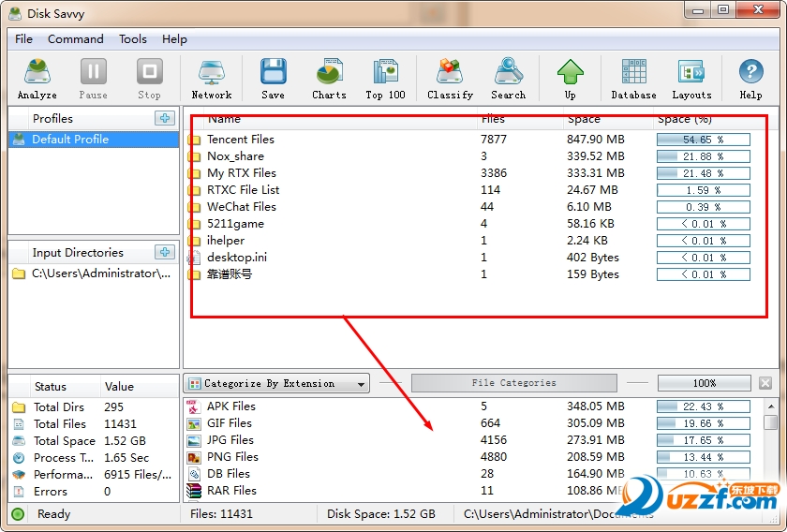Click the JPG Files category icon
Screen dimensions: 787x532
[194, 440]
